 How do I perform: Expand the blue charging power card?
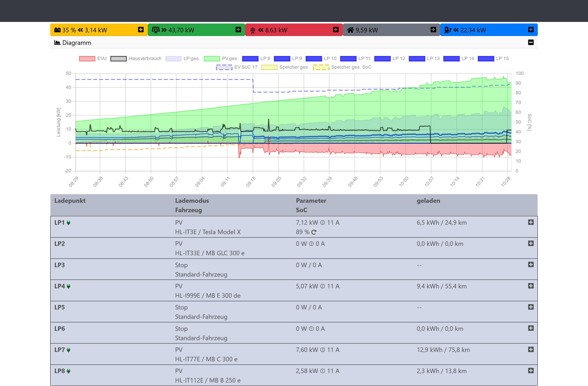coord(531,30)
